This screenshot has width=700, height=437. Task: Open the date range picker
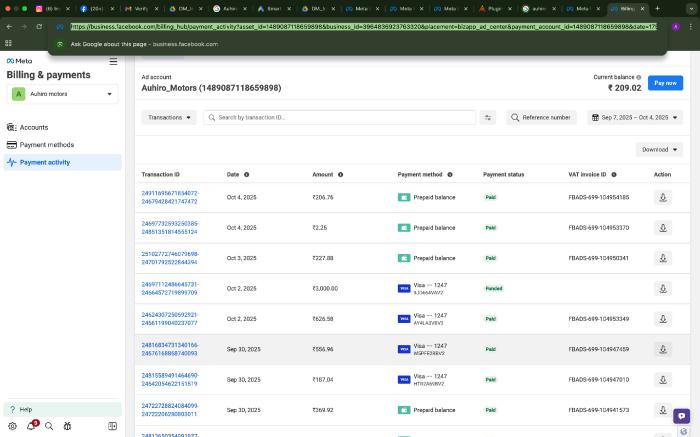(634, 117)
